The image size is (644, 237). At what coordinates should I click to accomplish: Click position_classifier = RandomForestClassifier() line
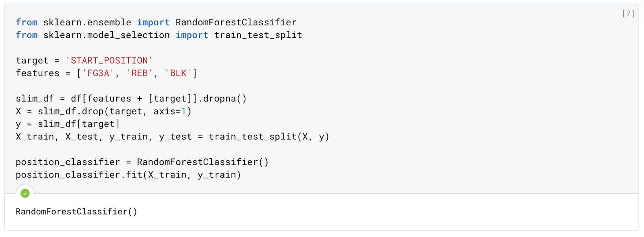pos(142,162)
